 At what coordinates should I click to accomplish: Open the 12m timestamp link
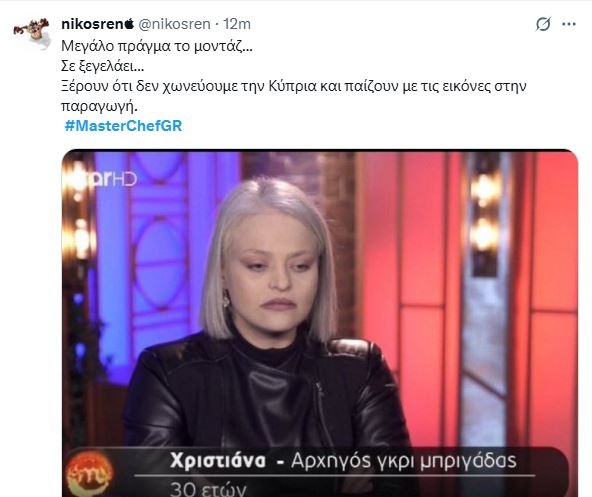[x=237, y=24]
